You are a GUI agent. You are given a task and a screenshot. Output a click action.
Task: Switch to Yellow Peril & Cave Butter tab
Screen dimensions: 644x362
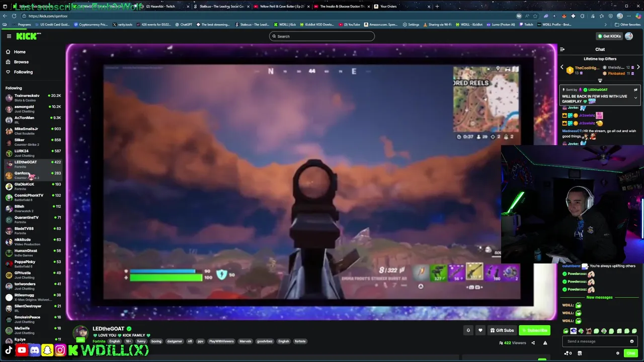pos(281,7)
